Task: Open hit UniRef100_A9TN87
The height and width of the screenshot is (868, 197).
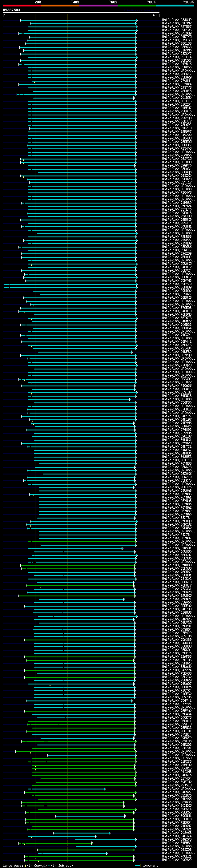Action: (x=177, y=26)
